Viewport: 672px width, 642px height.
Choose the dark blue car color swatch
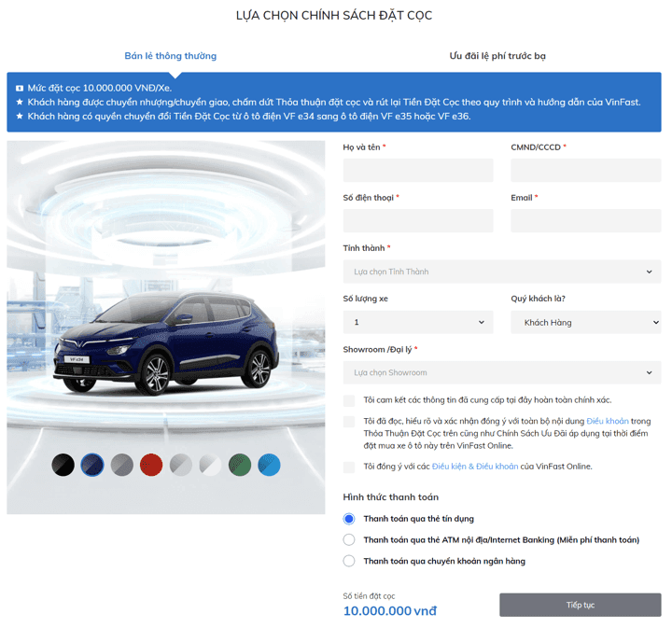92,465
